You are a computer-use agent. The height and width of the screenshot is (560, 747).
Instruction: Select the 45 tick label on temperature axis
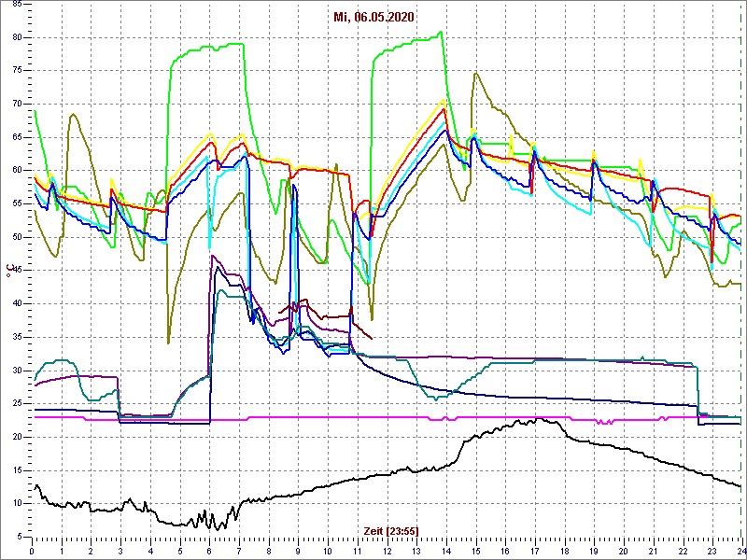[x=16, y=271]
